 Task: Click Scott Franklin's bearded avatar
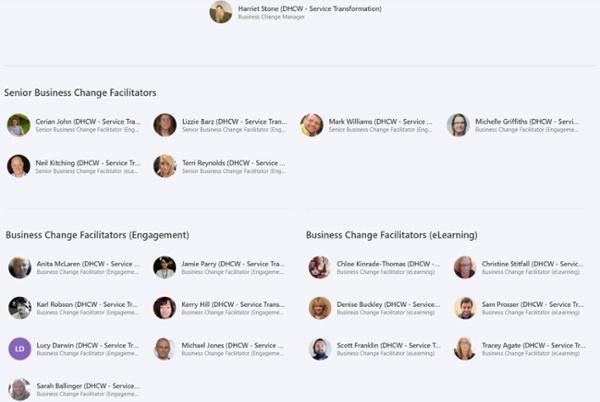pos(320,349)
